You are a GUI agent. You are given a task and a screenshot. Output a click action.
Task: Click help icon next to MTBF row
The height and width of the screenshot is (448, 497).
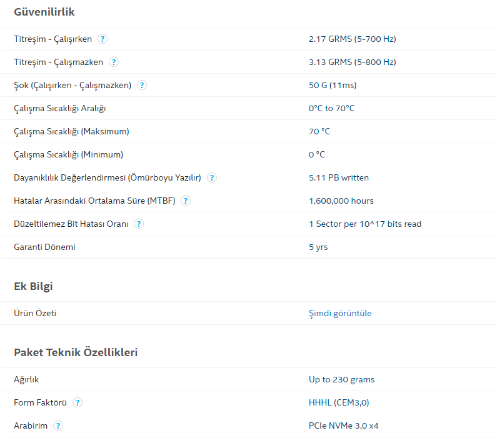click(x=186, y=201)
